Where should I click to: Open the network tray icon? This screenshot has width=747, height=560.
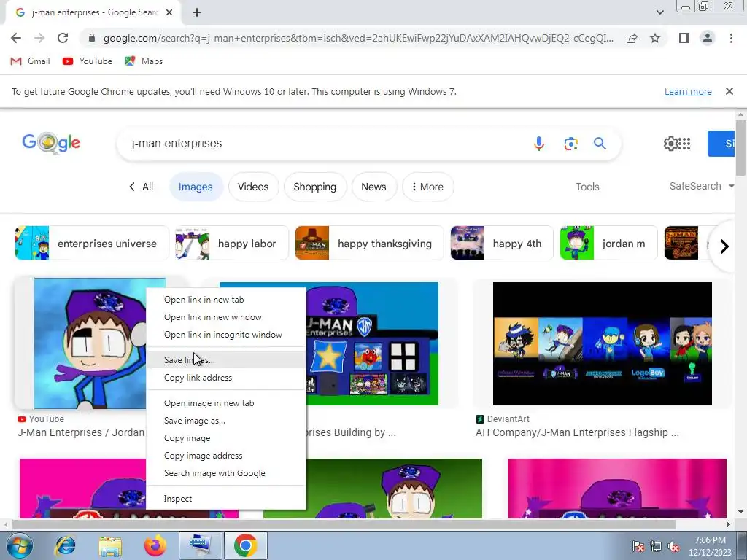[656, 547]
